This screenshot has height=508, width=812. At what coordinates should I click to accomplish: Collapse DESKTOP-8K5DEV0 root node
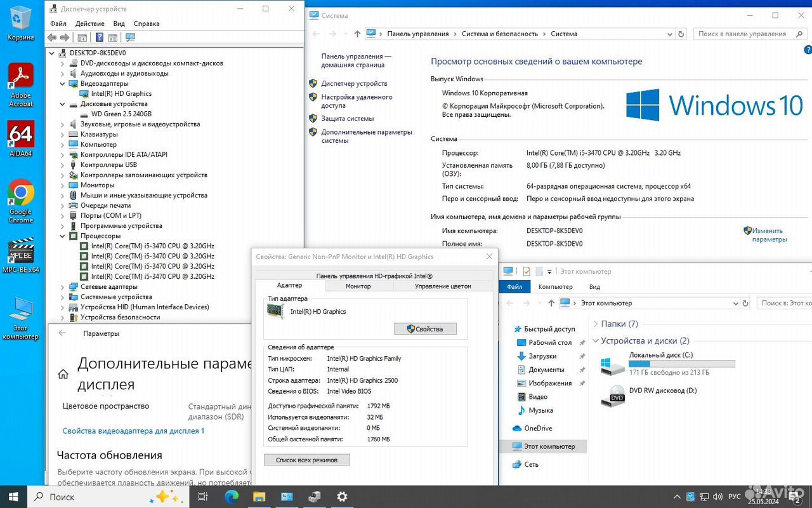click(x=53, y=53)
